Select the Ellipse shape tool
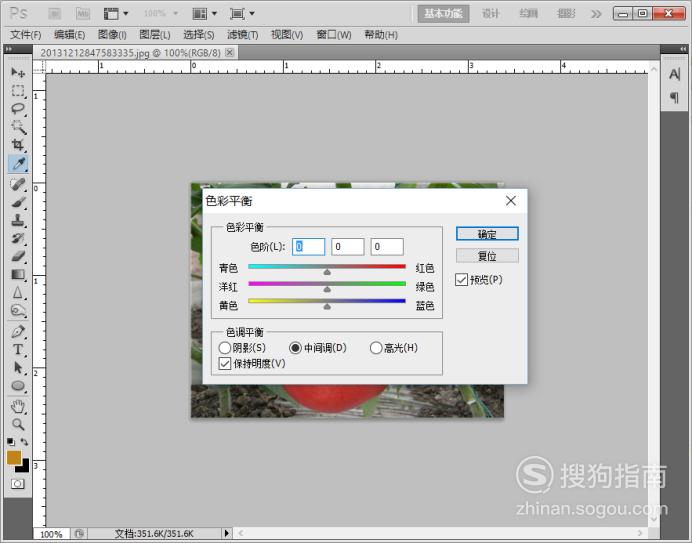The width and height of the screenshot is (692, 543). (x=18, y=386)
